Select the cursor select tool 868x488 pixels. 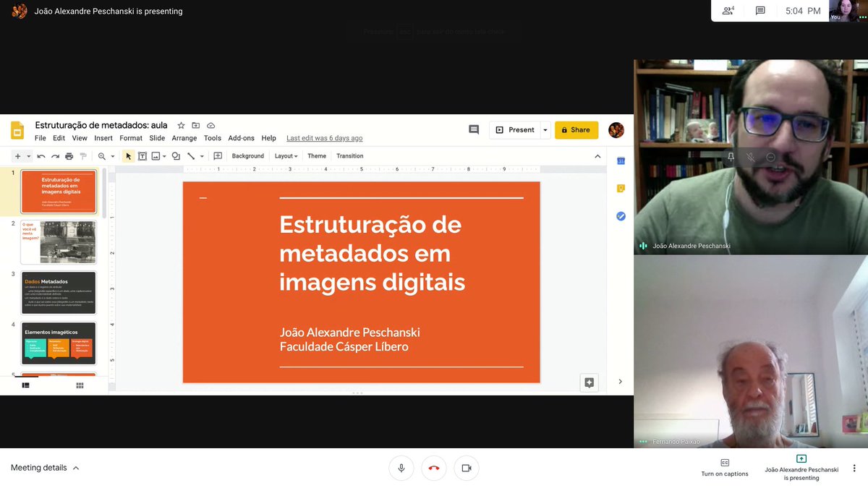[129, 156]
